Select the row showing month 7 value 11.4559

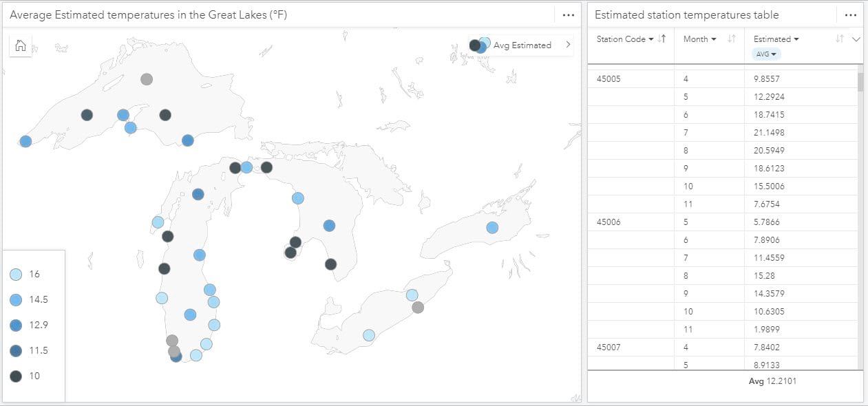(723, 257)
